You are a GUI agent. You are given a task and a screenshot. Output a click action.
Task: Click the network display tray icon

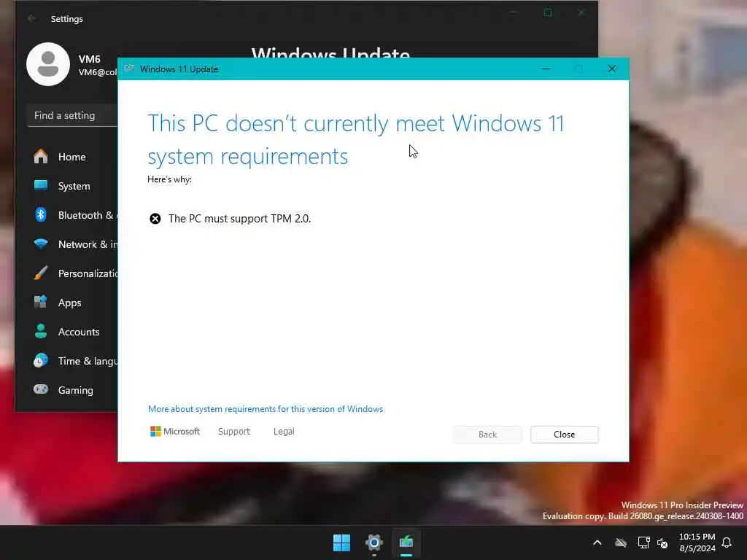(643, 542)
